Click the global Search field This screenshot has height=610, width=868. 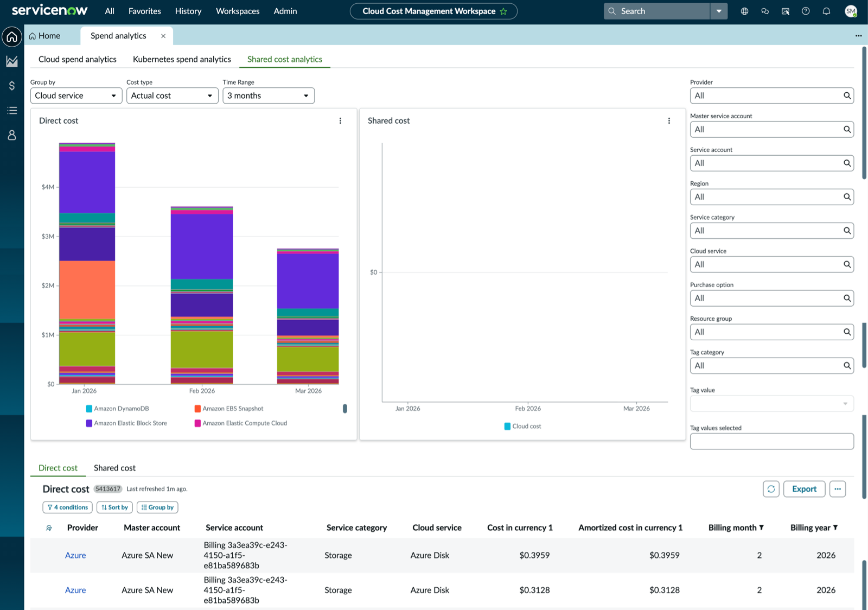tap(656, 11)
